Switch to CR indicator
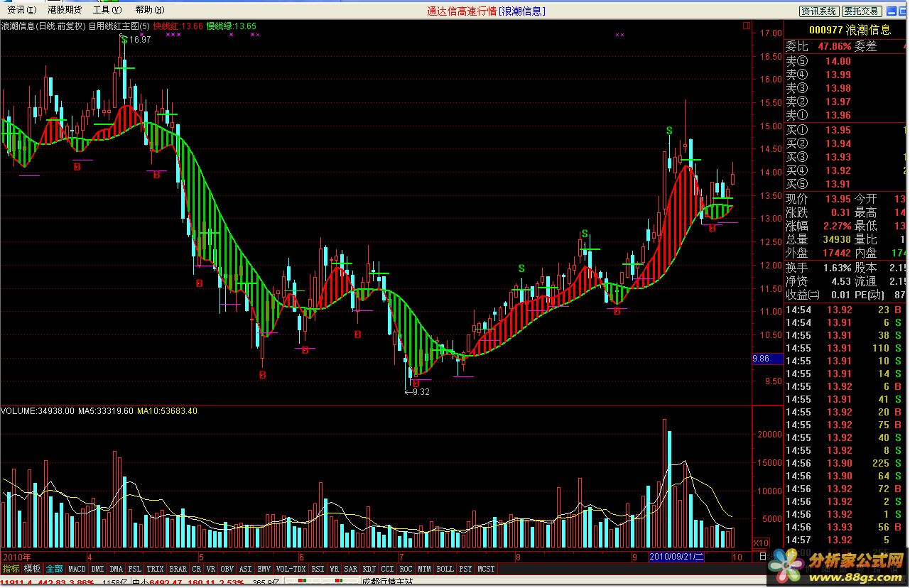This screenshot has width=910, height=588. coord(197,569)
